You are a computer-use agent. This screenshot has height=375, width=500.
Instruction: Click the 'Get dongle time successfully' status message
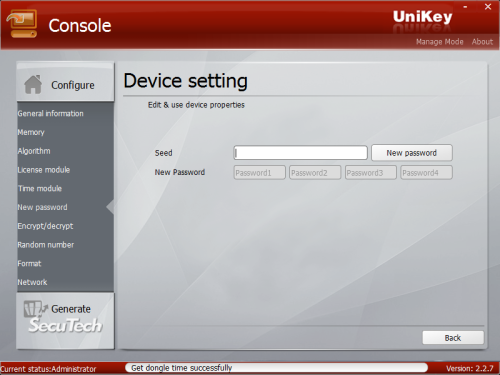[182, 368]
